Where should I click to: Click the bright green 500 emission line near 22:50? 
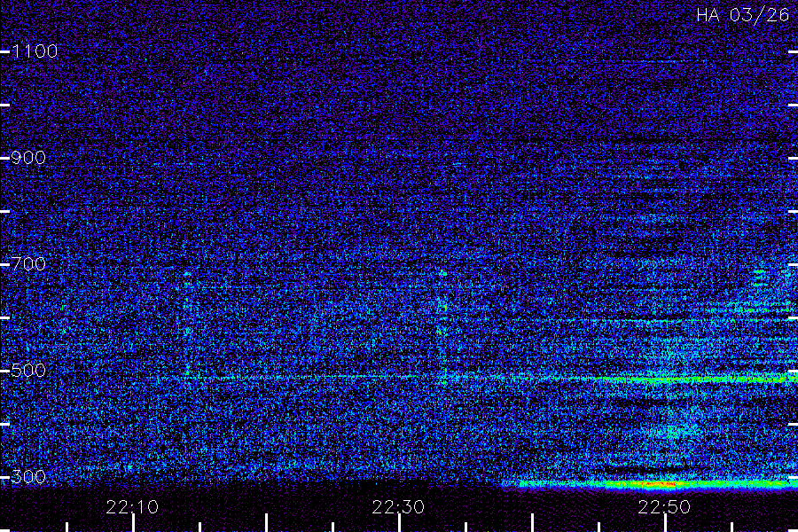tap(702, 379)
